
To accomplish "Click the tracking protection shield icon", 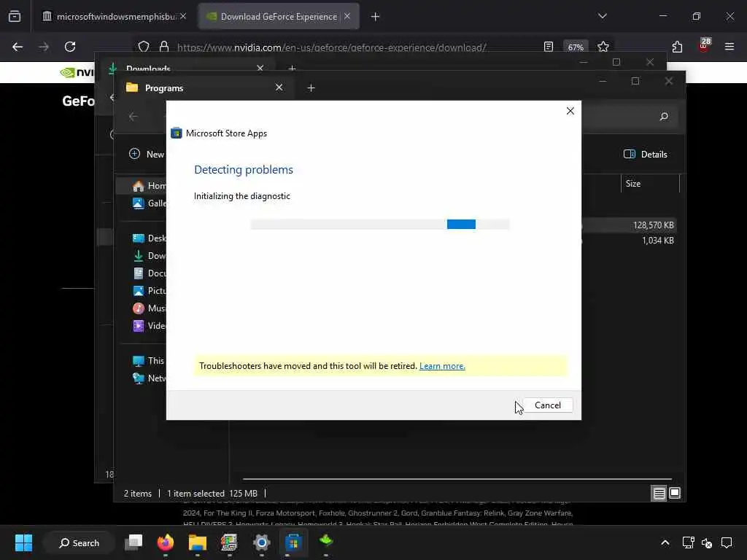I will [144, 47].
